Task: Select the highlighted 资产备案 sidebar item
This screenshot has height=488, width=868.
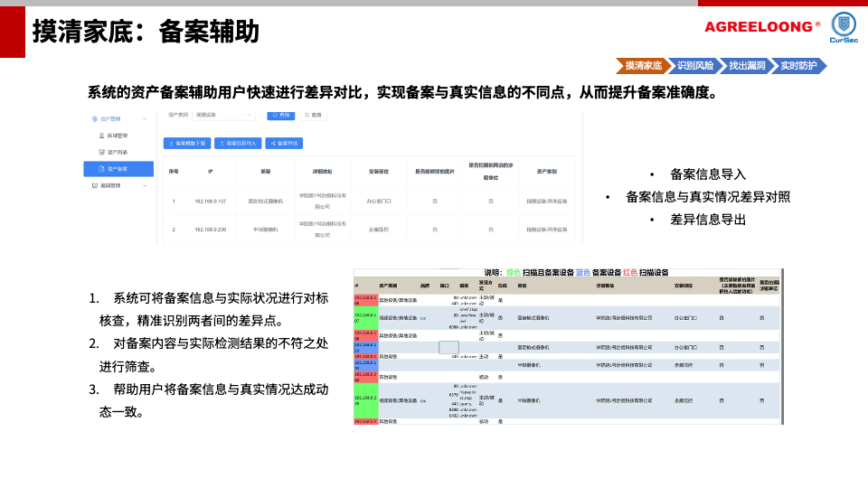Action: (x=118, y=169)
